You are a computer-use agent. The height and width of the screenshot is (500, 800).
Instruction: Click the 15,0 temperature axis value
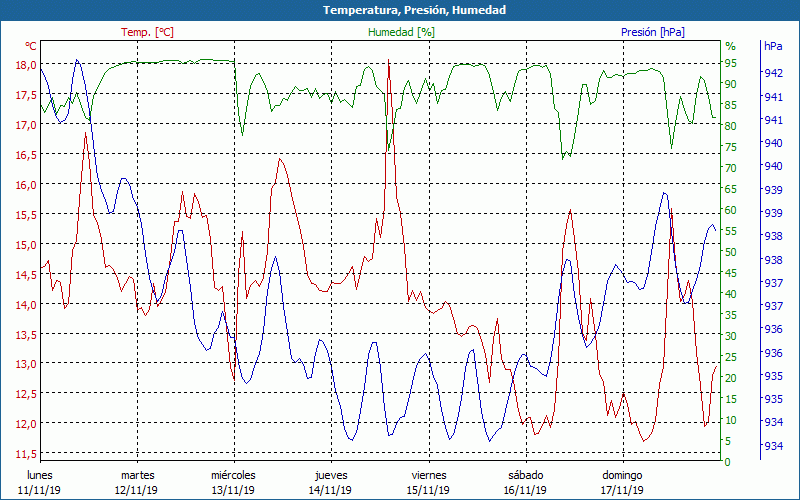pos(26,244)
